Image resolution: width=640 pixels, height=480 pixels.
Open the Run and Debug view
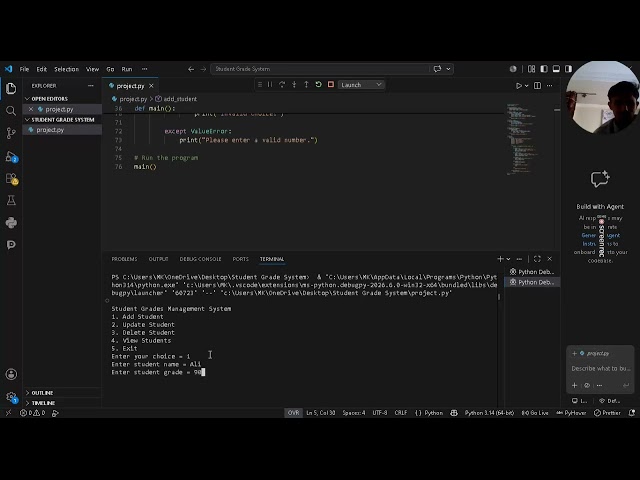pyautogui.click(x=11, y=157)
